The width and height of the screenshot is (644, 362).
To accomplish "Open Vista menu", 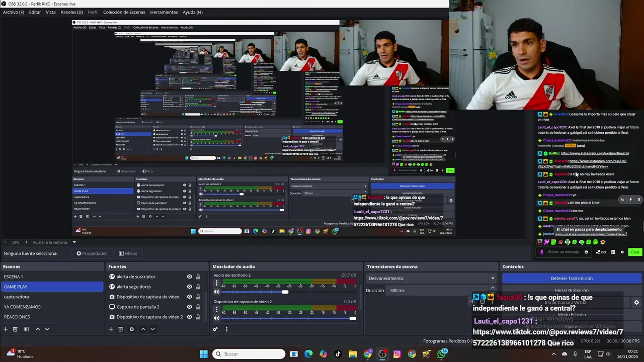I will (x=51, y=12).
